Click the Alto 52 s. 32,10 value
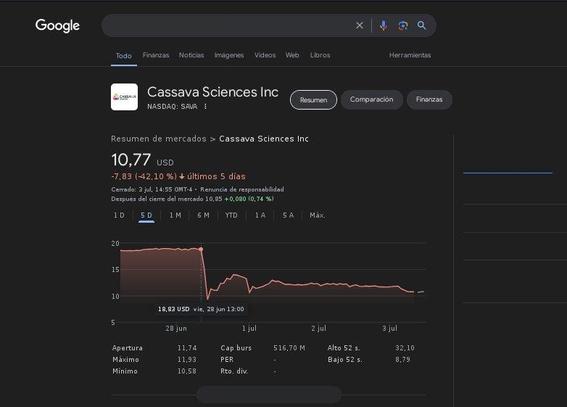Screen dimensions: 567x407 pos(405,348)
